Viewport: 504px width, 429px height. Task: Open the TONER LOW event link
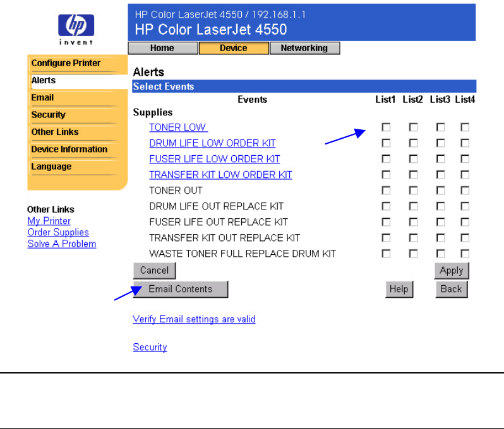(179, 127)
